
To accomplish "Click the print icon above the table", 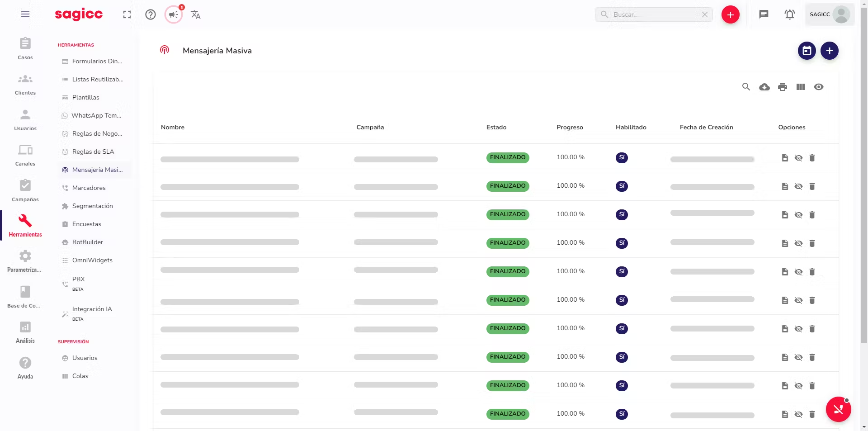I will click(x=782, y=87).
